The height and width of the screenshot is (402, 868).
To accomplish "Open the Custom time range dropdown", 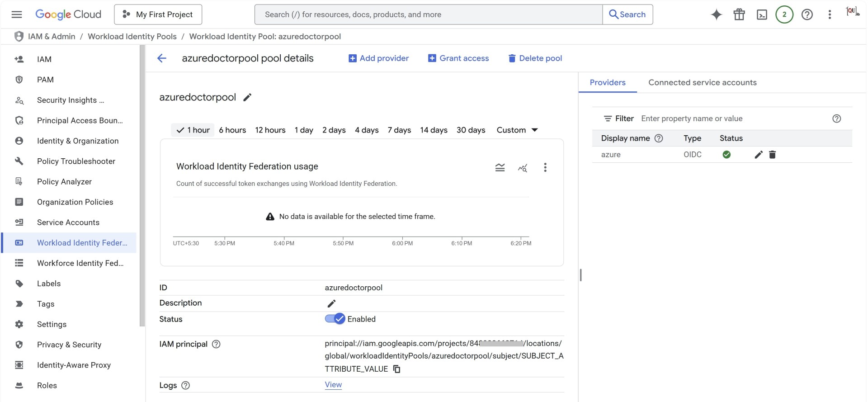I will pos(517,130).
